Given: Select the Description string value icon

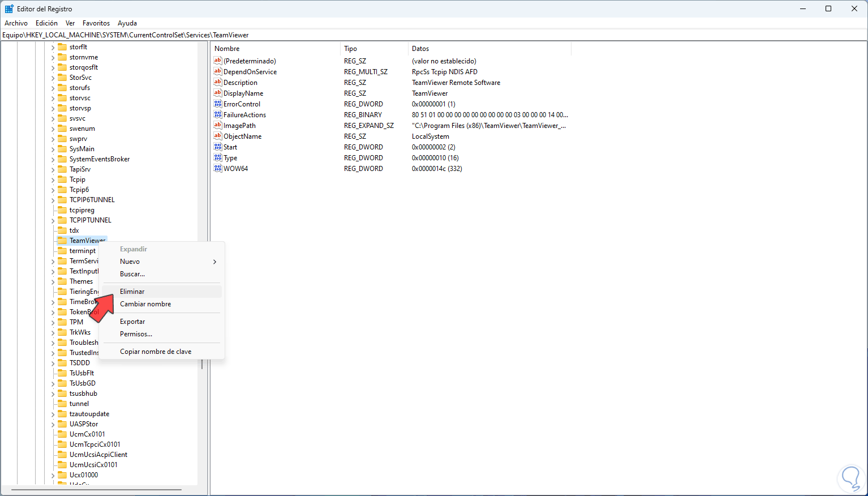Looking at the screenshot, I should [x=218, y=82].
